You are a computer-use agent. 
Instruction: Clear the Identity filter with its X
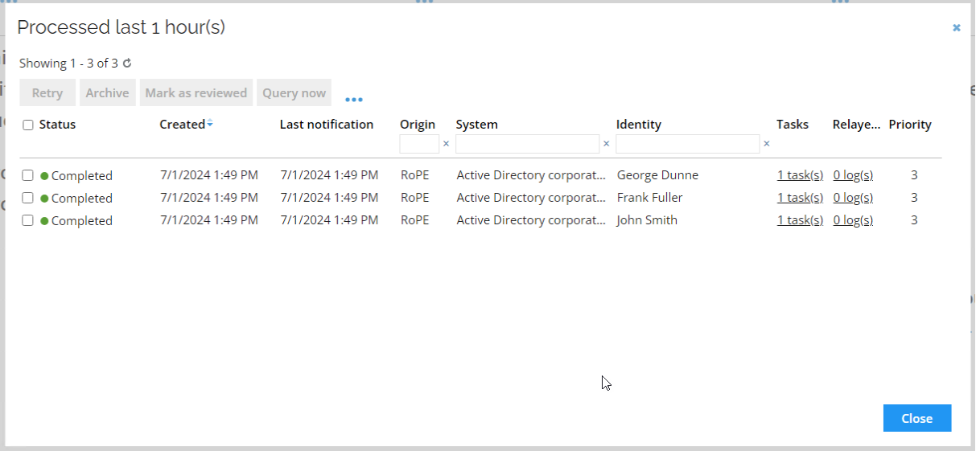click(x=766, y=144)
